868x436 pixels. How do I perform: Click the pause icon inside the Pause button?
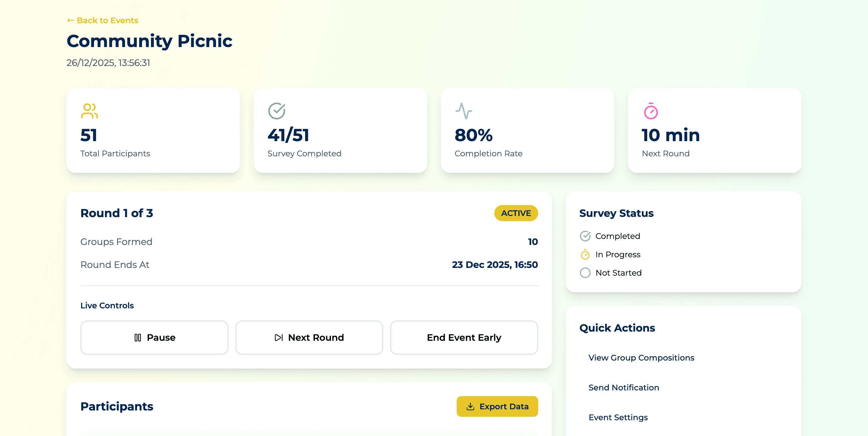(138, 337)
